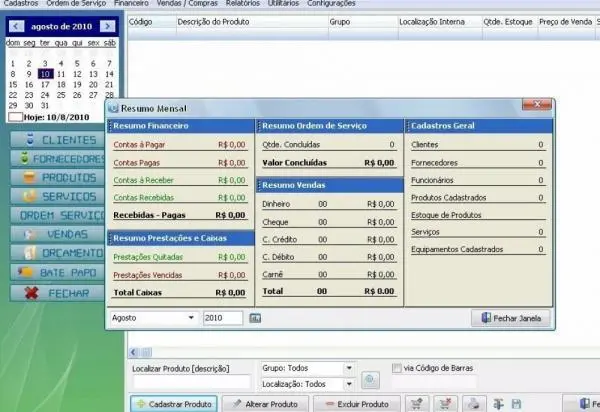
Task: Click the Localizar Produto description field
Action: click(x=192, y=383)
